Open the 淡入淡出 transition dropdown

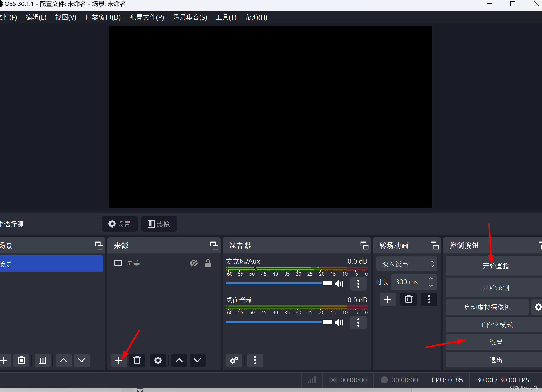406,264
